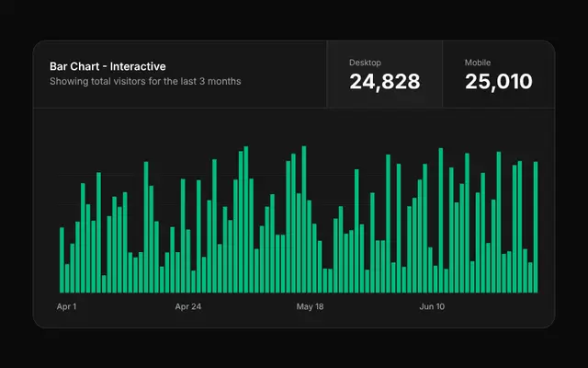Click the "Bar Chart - Interactive" title
The height and width of the screenshot is (368, 588).
[107, 66]
